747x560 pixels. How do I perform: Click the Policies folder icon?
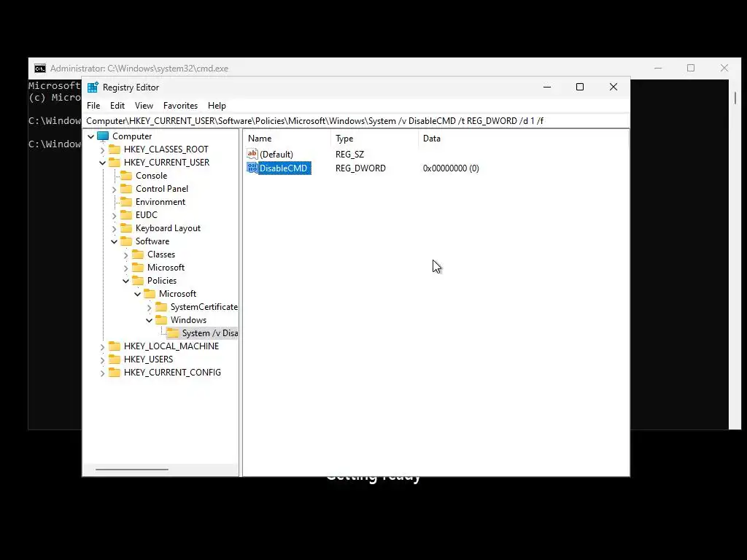(138, 281)
